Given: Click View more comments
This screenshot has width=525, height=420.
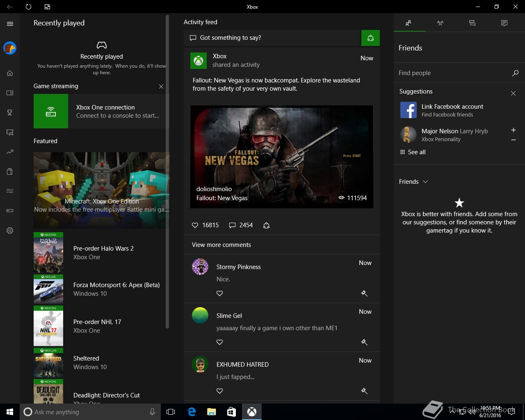Looking at the screenshot, I should click(221, 245).
